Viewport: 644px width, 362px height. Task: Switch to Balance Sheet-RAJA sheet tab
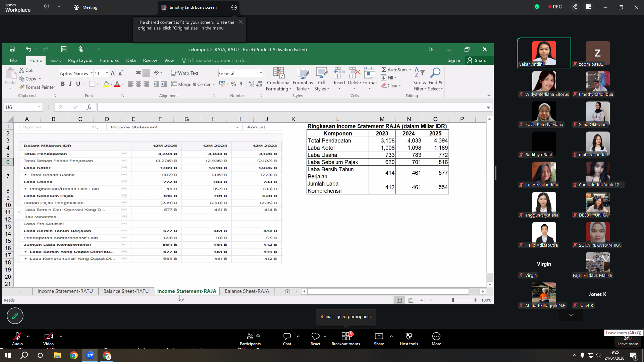pyautogui.click(x=247, y=291)
